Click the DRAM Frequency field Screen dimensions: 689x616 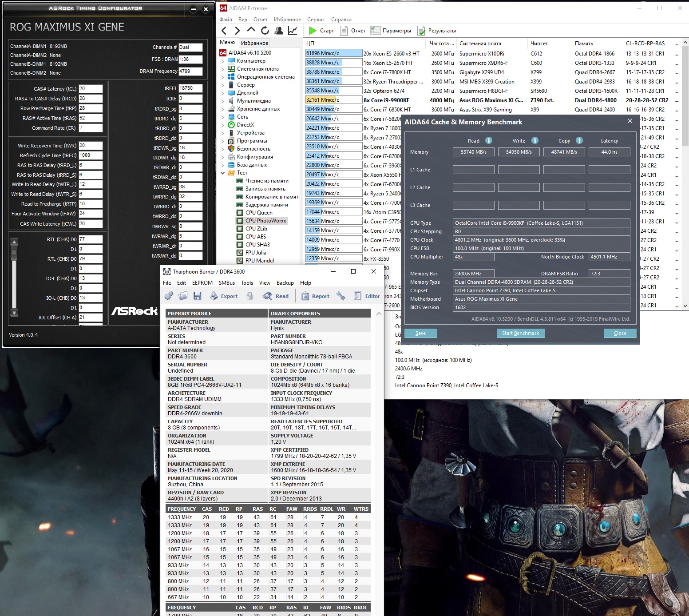click(x=190, y=71)
